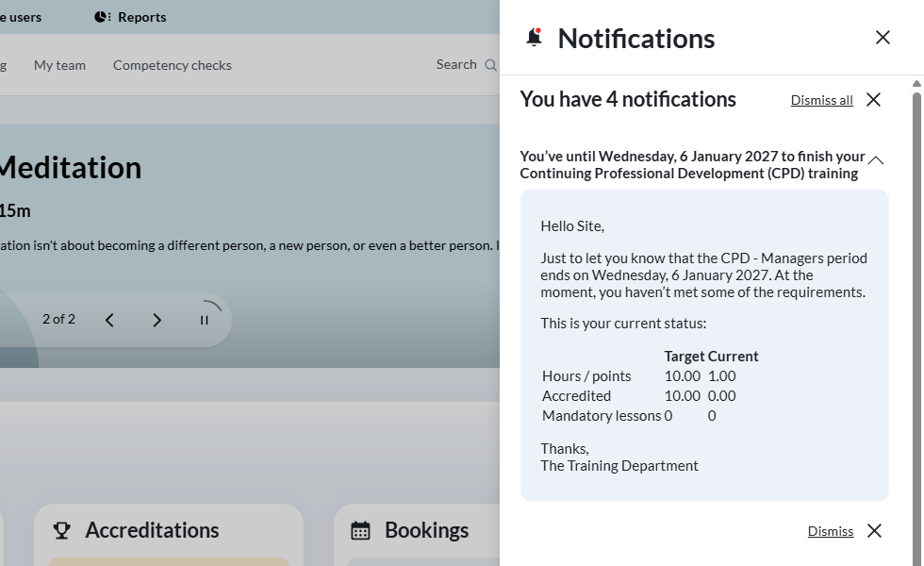924x566 pixels.
Task: Collapse the CPD training notification
Action: click(876, 160)
